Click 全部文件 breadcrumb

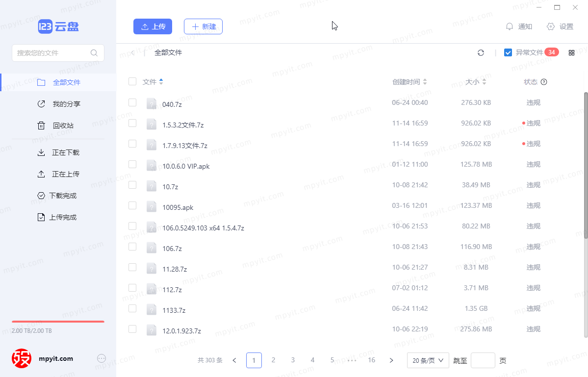point(168,53)
